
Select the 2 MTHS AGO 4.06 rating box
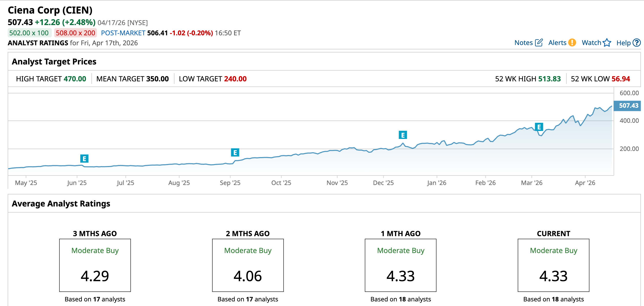[248, 265]
